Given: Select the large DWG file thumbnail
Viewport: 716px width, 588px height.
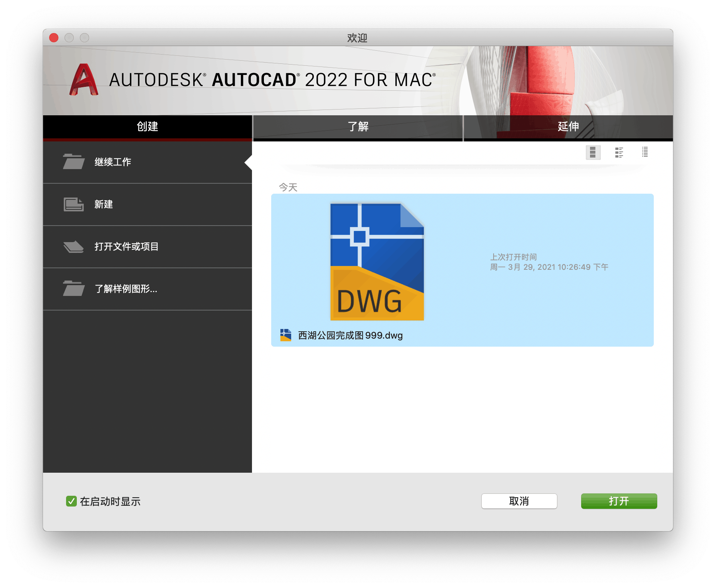Looking at the screenshot, I should 377,262.
